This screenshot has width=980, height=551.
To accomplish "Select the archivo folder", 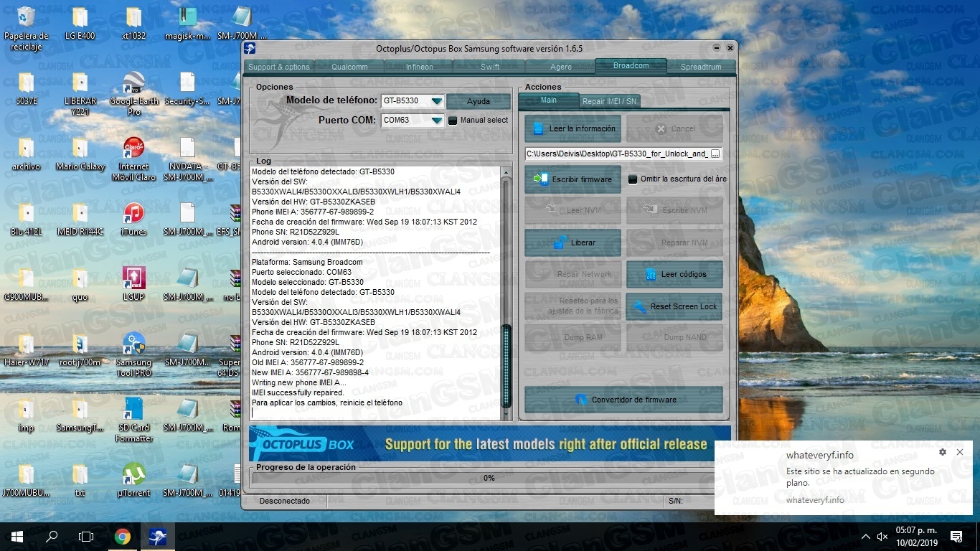I will (x=26, y=154).
